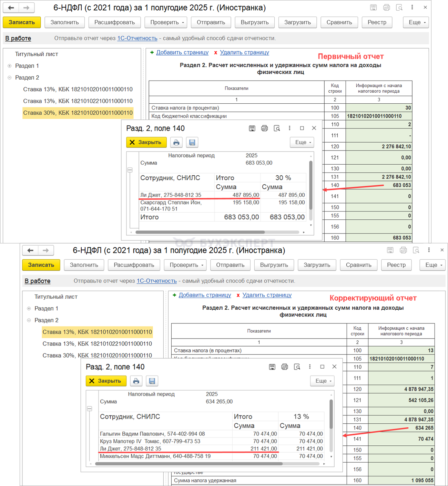The width and height of the screenshot is (448, 486).
Task: Click the horizontal scrollbar in the 683 053,00 popup
Action: pyautogui.click(x=200, y=232)
